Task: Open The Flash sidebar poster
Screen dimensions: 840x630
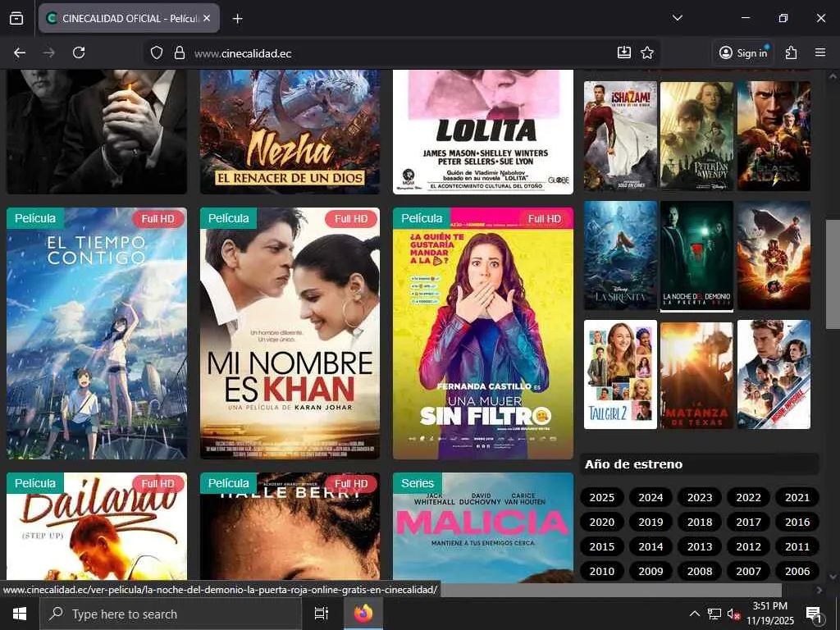Action: (x=774, y=256)
